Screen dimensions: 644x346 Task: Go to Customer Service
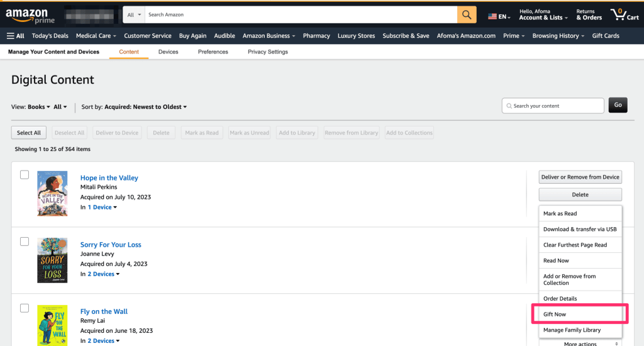pos(147,36)
